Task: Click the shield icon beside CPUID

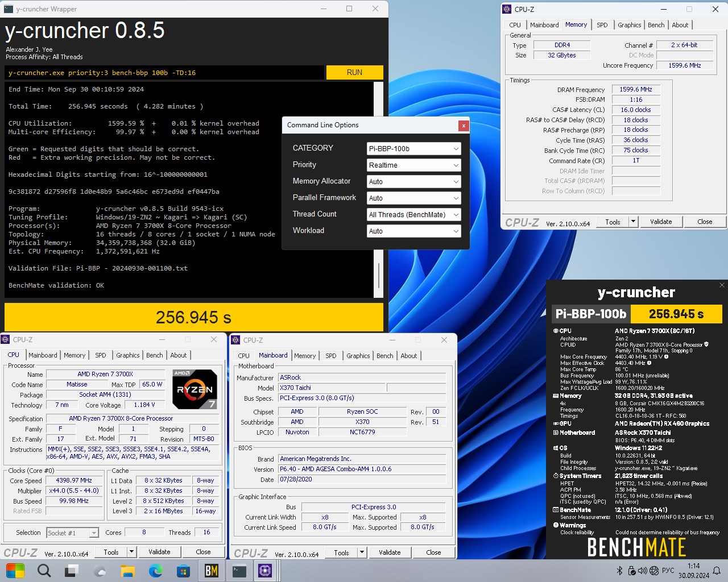Action: pos(706,344)
